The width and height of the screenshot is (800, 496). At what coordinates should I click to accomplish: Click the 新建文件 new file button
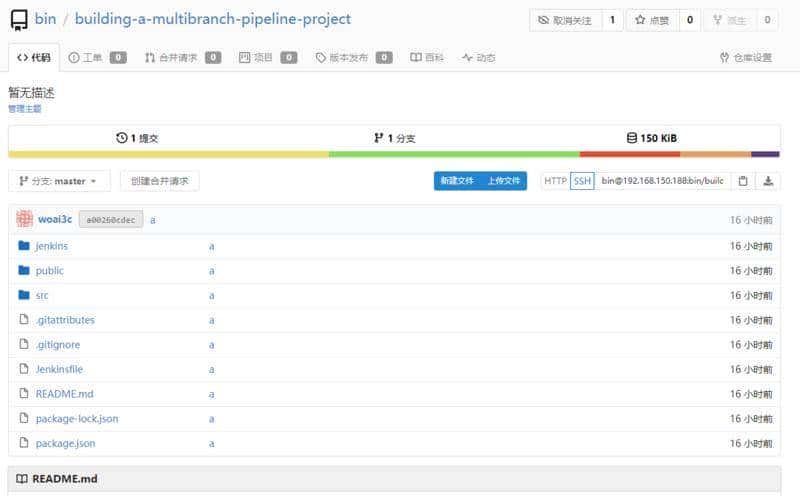click(x=457, y=181)
